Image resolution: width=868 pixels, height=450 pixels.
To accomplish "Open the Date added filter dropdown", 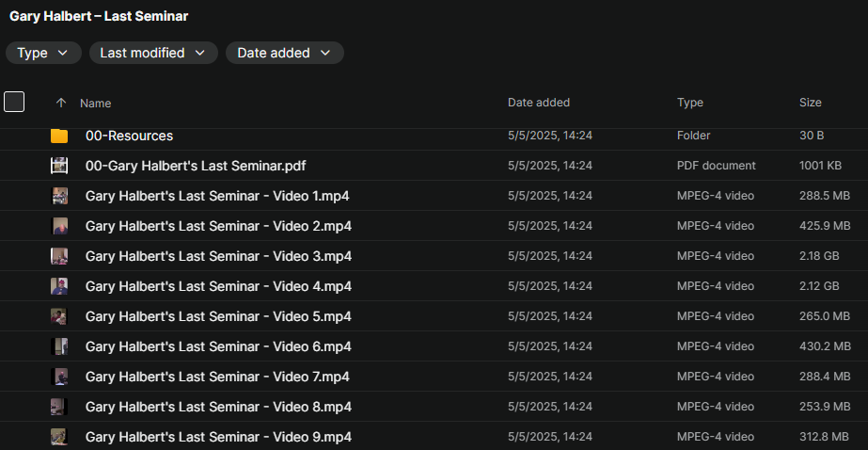I will click(x=284, y=53).
